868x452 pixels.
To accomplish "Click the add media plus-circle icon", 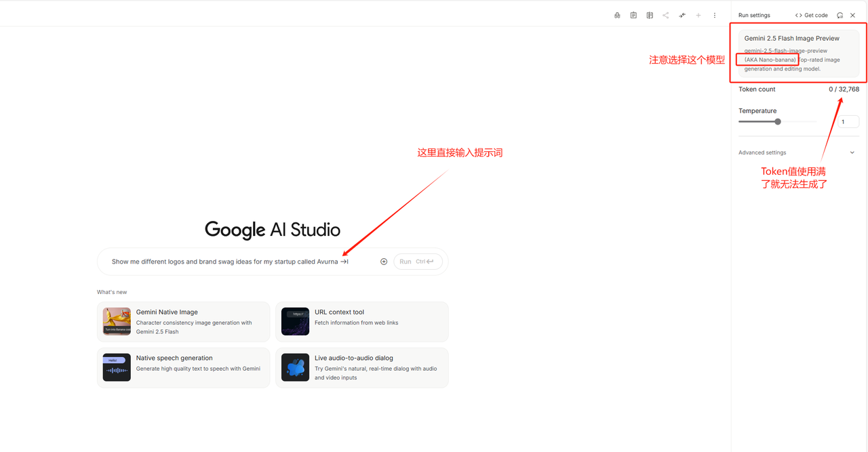I will (x=384, y=262).
